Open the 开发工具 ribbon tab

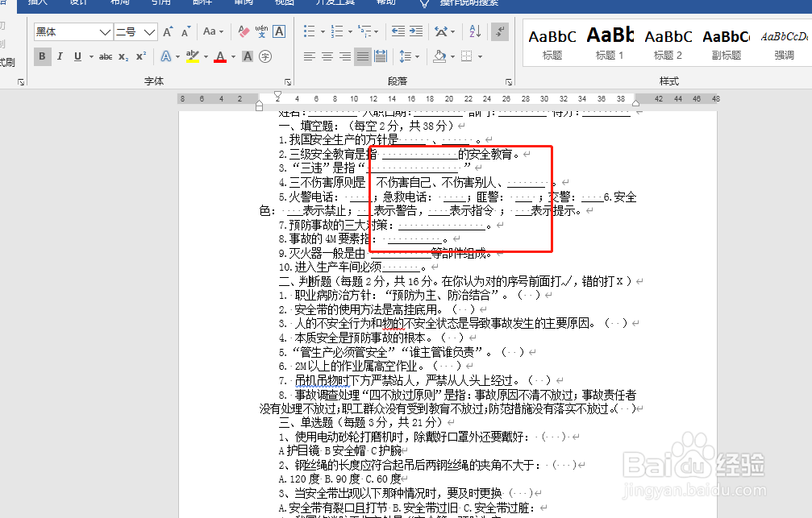(335, 2)
